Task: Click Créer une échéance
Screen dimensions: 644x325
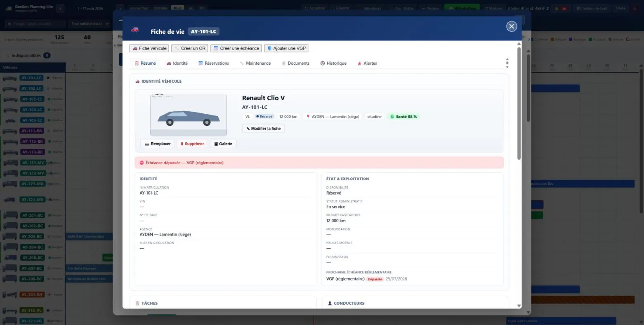Action: coord(236,48)
